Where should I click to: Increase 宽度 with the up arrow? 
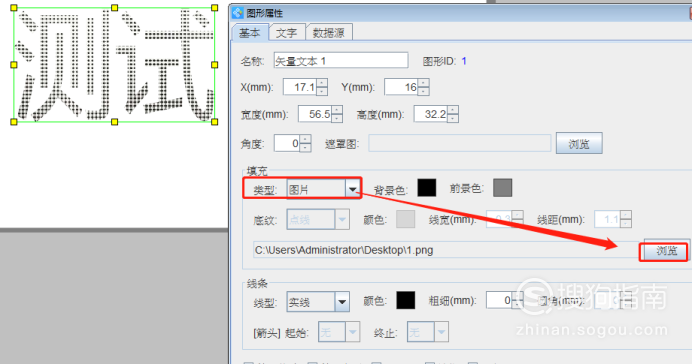click(x=337, y=109)
